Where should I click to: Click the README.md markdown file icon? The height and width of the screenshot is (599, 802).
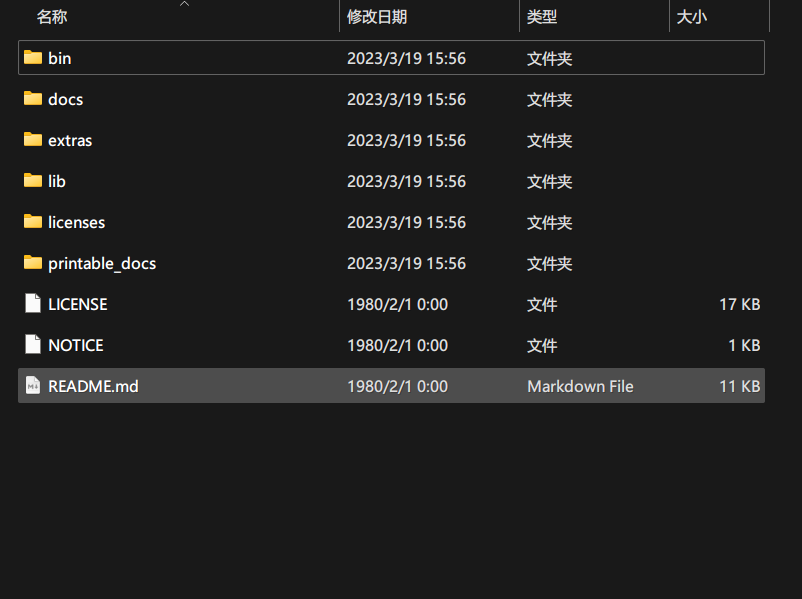33,386
